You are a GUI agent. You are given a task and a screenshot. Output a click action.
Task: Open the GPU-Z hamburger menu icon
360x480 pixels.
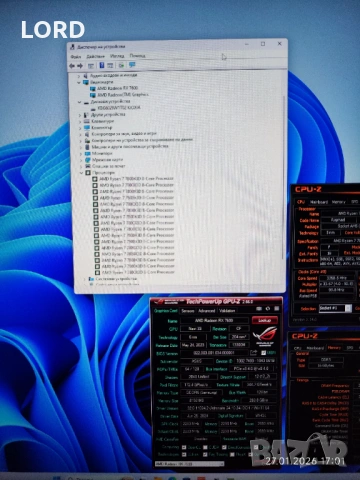[276, 309]
